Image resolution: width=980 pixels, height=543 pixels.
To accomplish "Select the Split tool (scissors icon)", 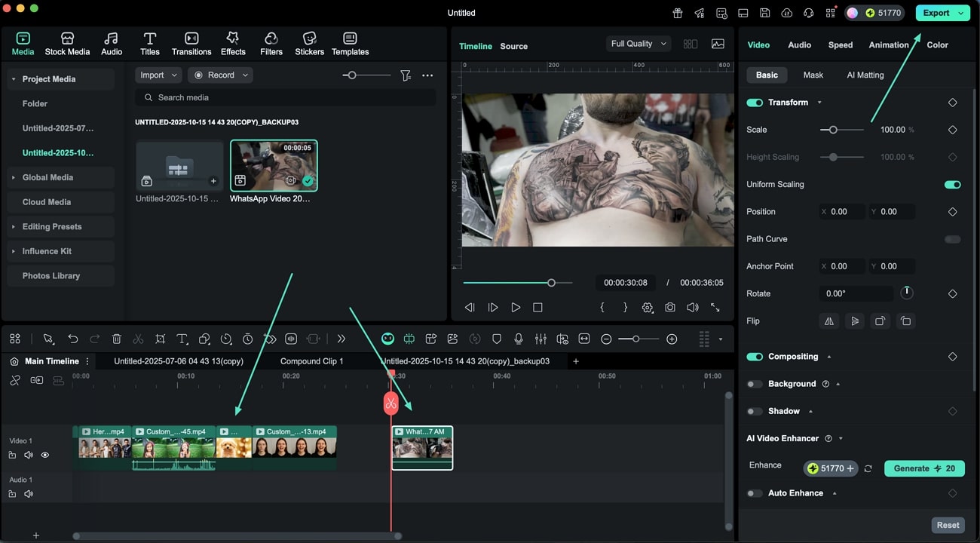I will [x=139, y=339].
